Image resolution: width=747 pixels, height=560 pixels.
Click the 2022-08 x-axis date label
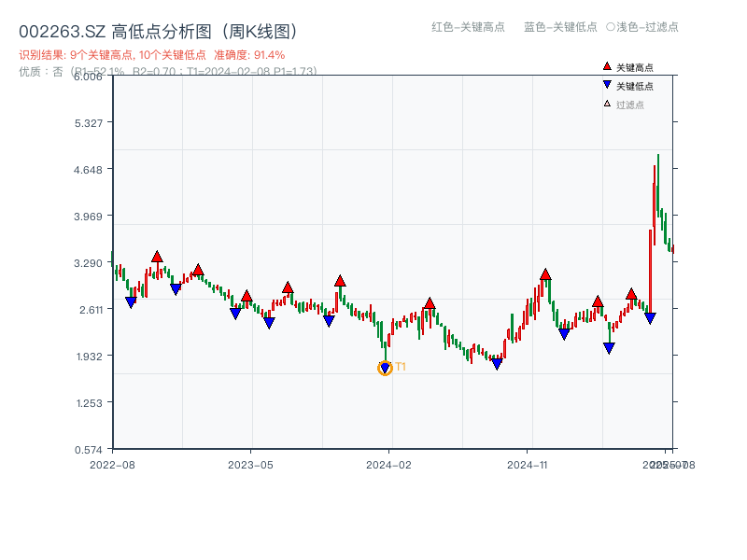click(112, 465)
